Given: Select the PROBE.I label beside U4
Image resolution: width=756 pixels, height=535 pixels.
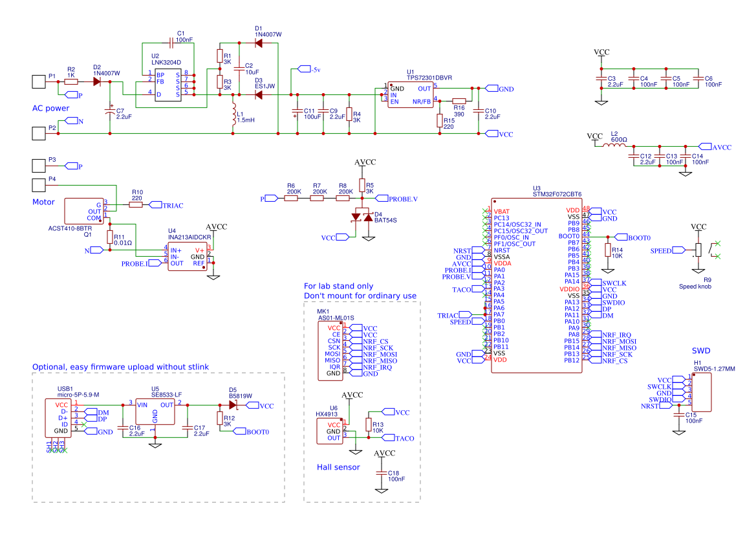Looking at the screenshot, I should pos(142,263).
